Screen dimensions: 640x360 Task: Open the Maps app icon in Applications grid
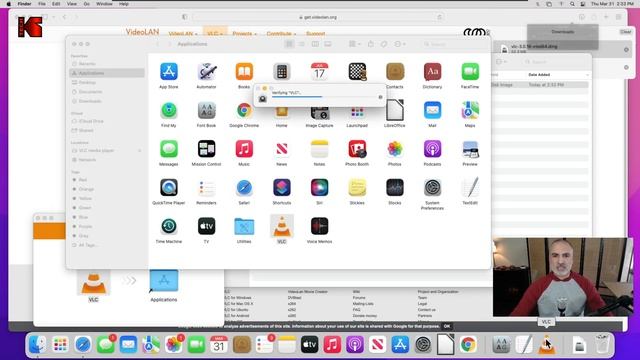pyautogui.click(x=470, y=110)
